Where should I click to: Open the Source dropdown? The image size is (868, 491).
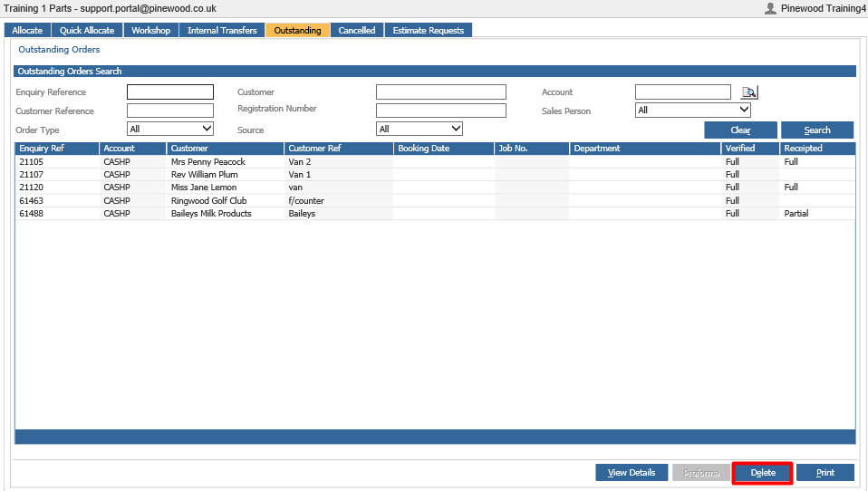[420, 129]
